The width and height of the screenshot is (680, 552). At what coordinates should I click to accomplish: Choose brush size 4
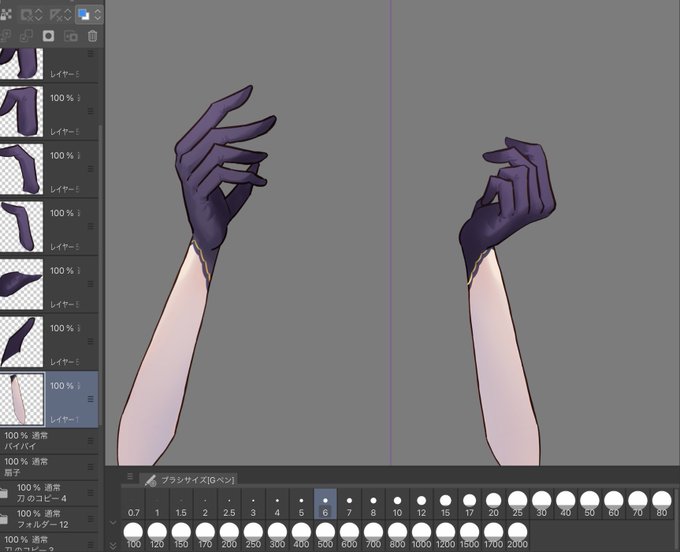pos(277,504)
